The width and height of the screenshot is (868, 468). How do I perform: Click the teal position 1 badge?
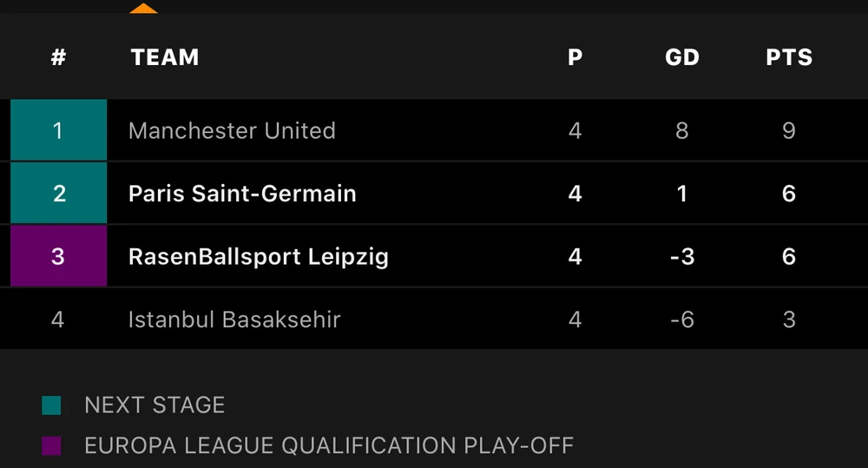(58, 130)
